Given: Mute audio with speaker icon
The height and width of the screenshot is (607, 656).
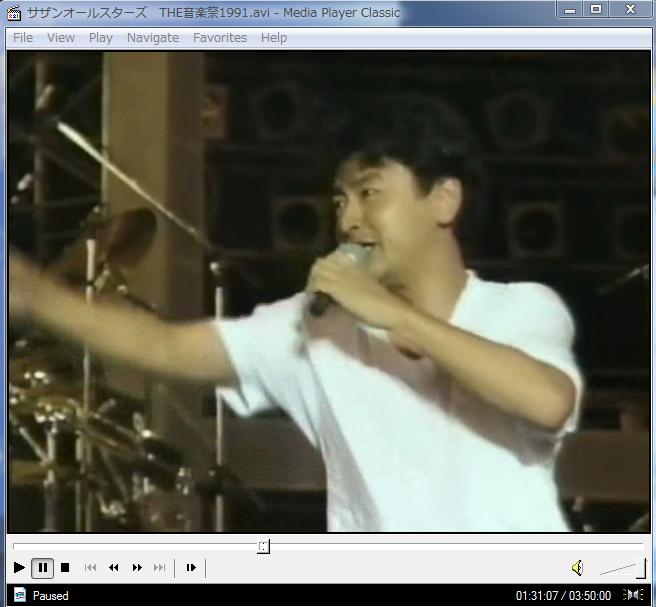Looking at the screenshot, I should 577,568.
